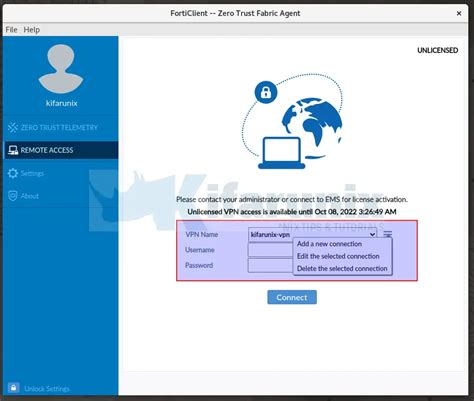Open the Help menu
Image resolution: width=474 pixels, height=401 pixels.
(32, 30)
